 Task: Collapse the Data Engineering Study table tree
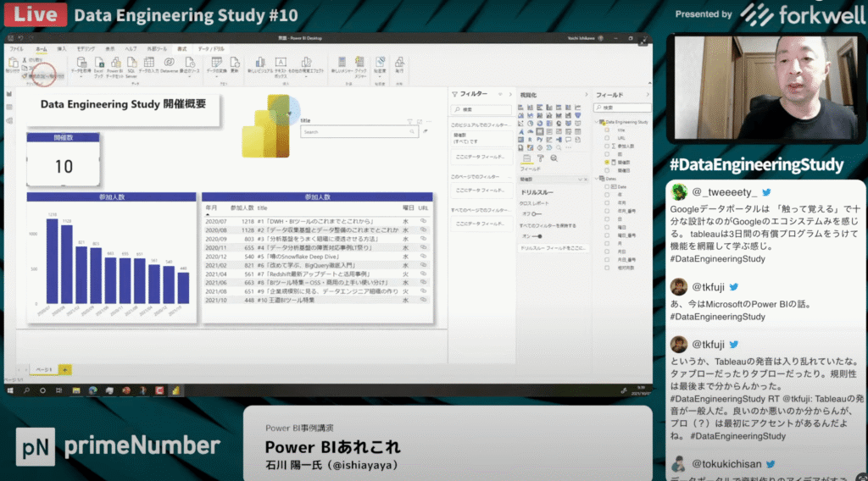[596, 122]
